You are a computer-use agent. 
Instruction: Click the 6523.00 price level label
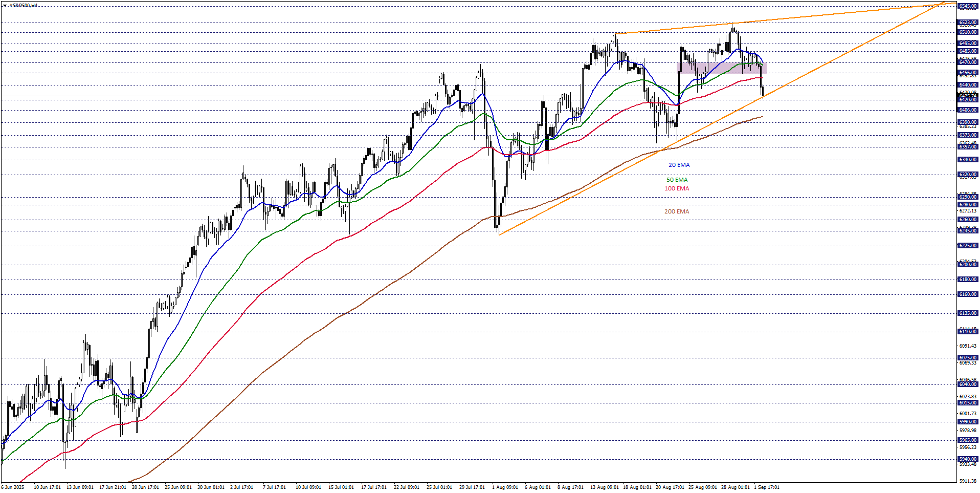pos(968,23)
